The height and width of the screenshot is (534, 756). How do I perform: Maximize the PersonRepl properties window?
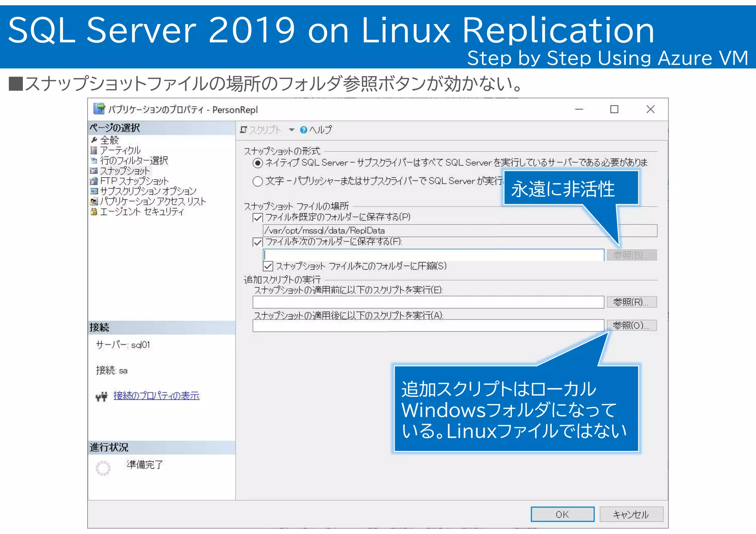pyautogui.click(x=614, y=109)
